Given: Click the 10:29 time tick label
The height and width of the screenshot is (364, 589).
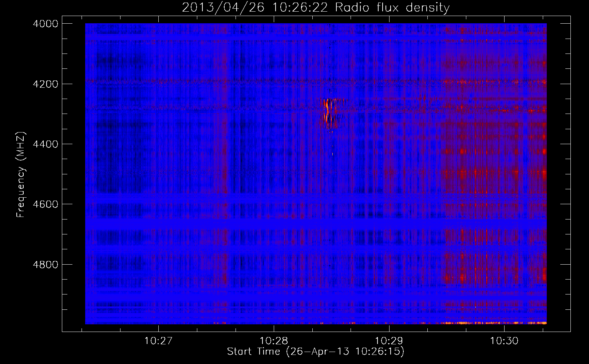Looking at the screenshot, I should coord(389,341).
